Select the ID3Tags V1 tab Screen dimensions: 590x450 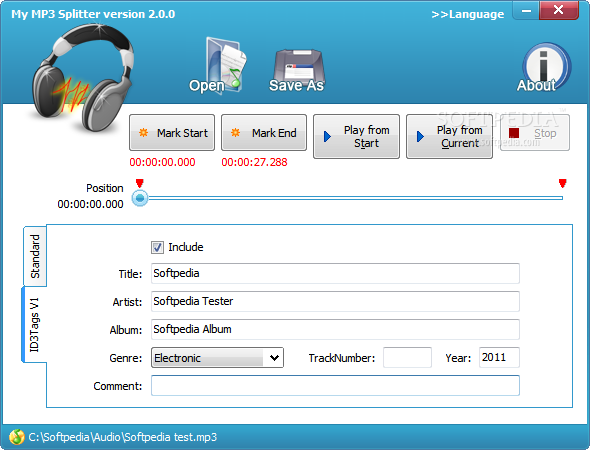click(x=34, y=325)
